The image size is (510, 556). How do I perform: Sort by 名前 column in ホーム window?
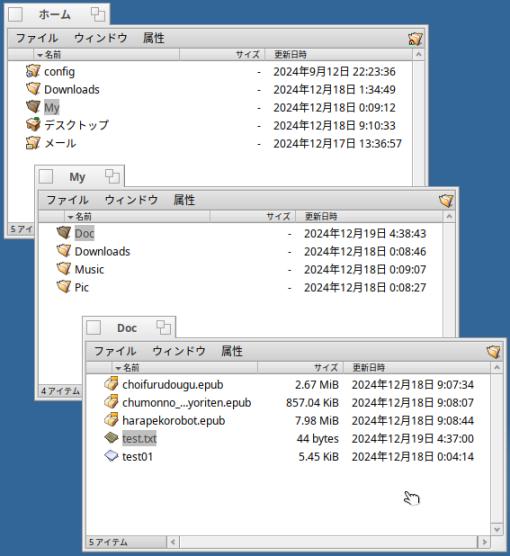point(106,55)
